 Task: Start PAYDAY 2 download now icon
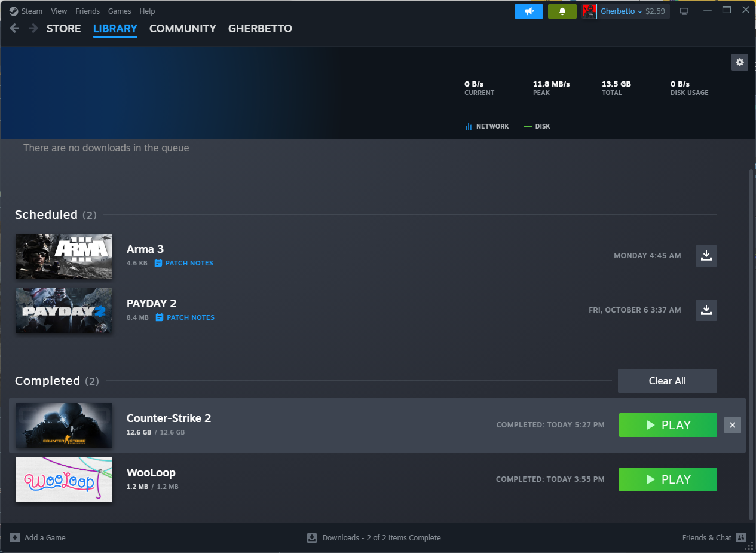point(706,310)
